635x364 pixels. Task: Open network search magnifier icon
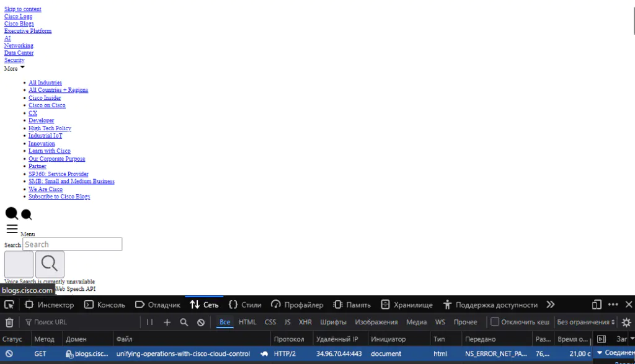(x=184, y=322)
